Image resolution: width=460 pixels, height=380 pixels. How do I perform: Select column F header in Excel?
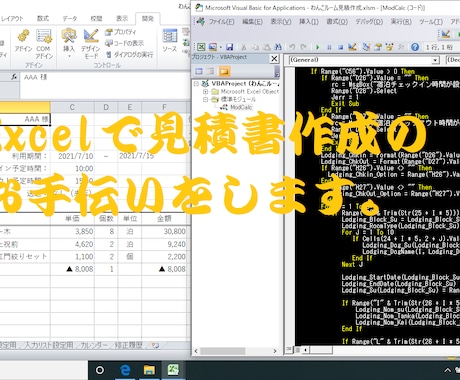[x=164, y=107]
